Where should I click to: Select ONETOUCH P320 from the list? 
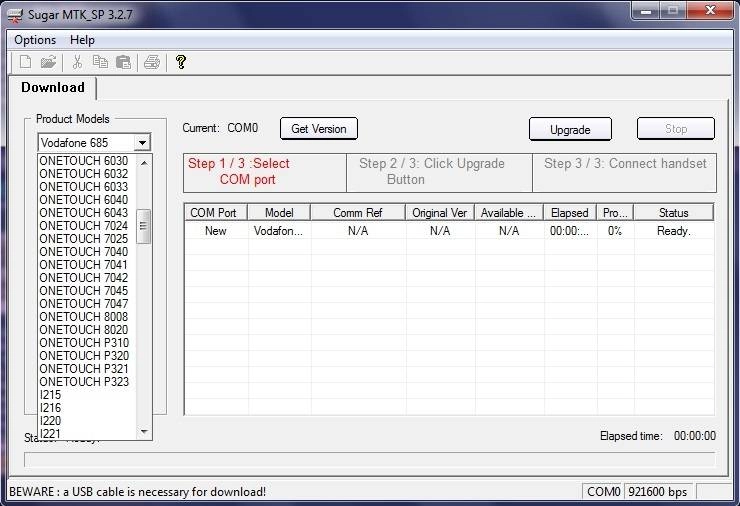(x=87, y=355)
